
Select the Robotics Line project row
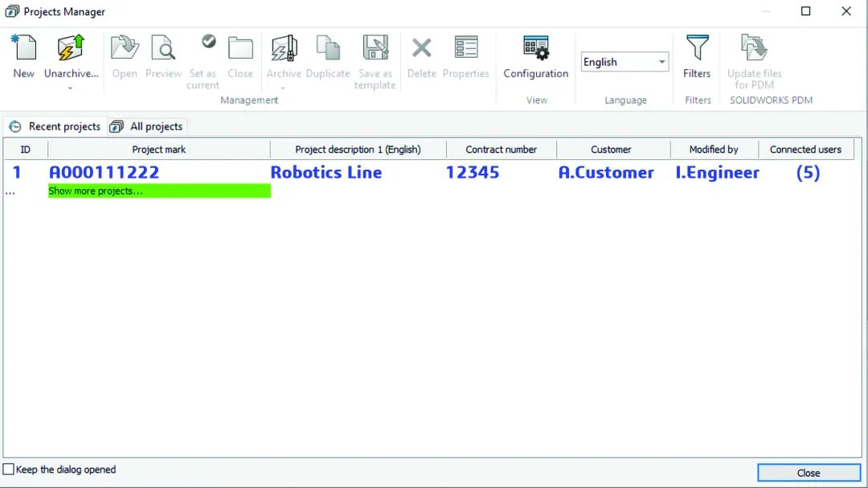click(x=326, y=172)
